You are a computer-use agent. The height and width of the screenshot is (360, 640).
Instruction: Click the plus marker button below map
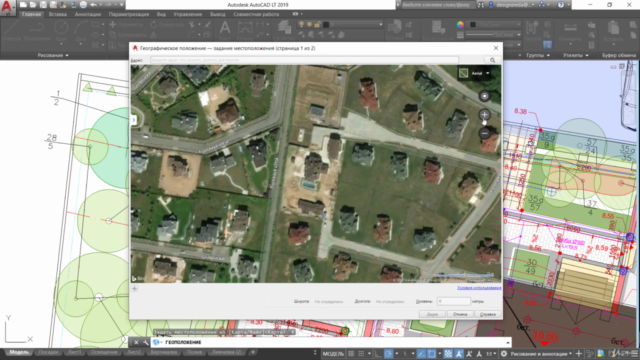pos(134,289)
